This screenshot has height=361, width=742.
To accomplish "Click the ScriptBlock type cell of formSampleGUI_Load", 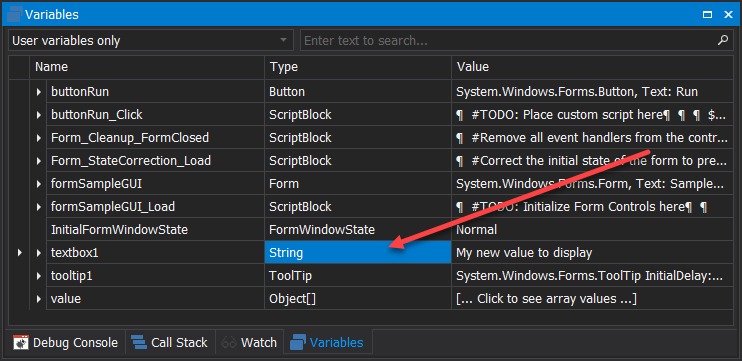I will pyautogui.click(x=358, y=207).
